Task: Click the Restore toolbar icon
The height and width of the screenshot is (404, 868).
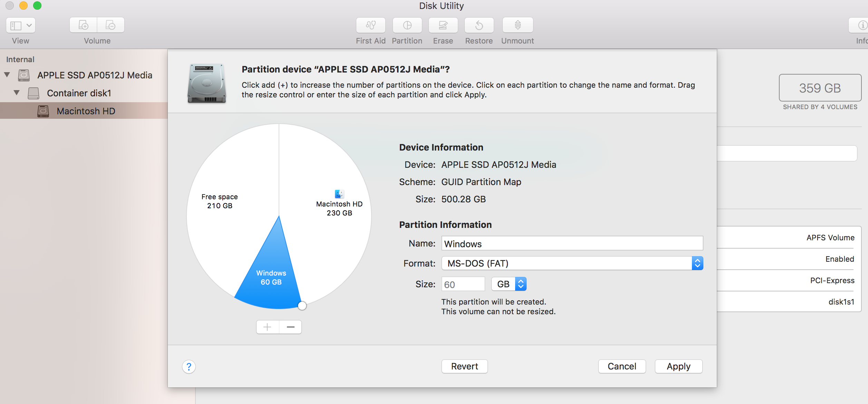Action: (x=479, y=25)
